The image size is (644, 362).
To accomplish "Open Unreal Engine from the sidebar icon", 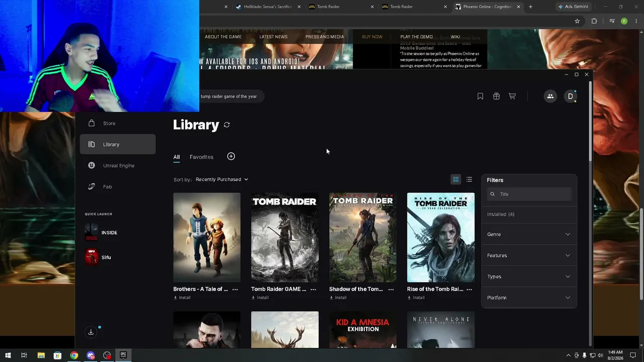I will click(x=92, y=165).
